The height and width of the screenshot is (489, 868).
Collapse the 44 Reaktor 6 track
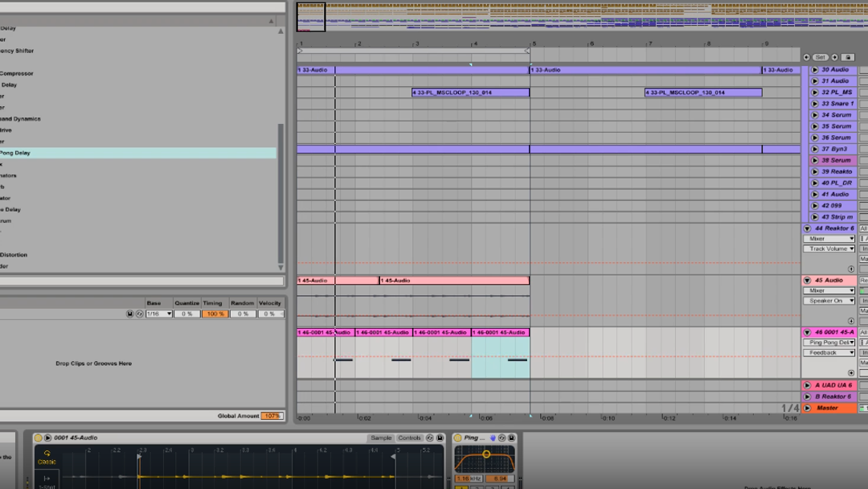[807, 228]
